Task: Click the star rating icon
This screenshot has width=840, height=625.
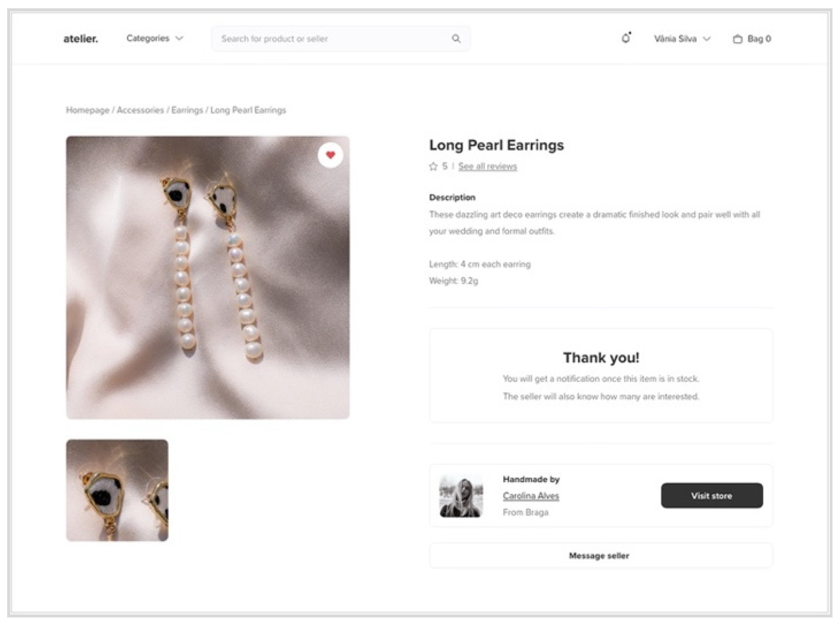Action: point(433,167)
